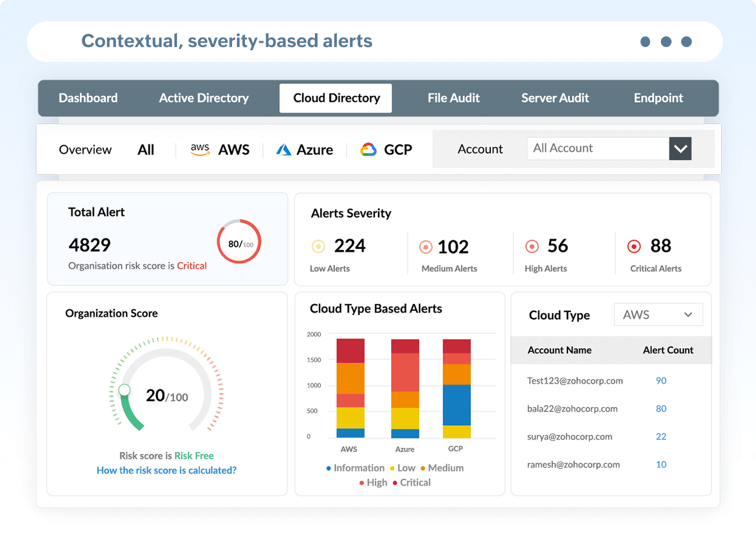Click the 80/100 risk score ring
Viewport: 756px width, 537px height.
pos(239,241)
